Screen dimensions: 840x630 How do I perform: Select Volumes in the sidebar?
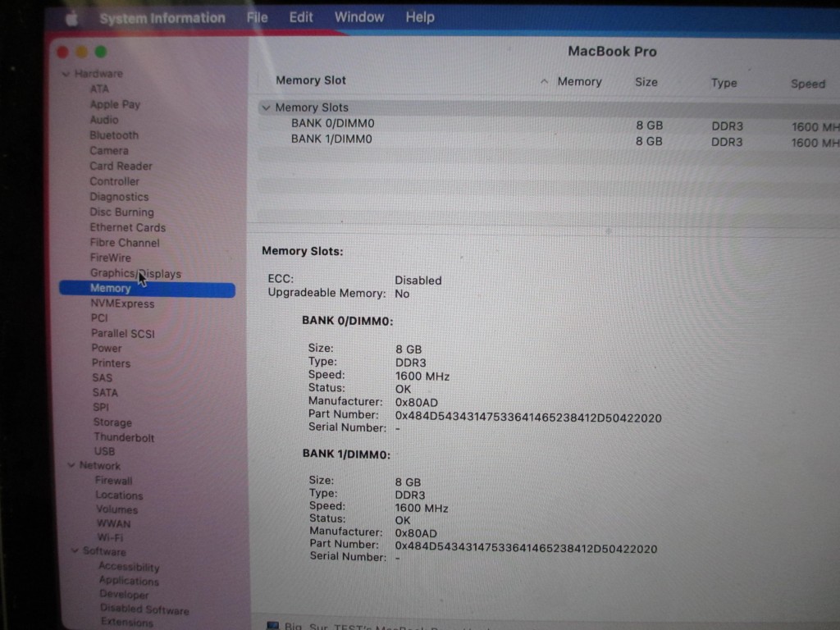(x=116, y=509)
